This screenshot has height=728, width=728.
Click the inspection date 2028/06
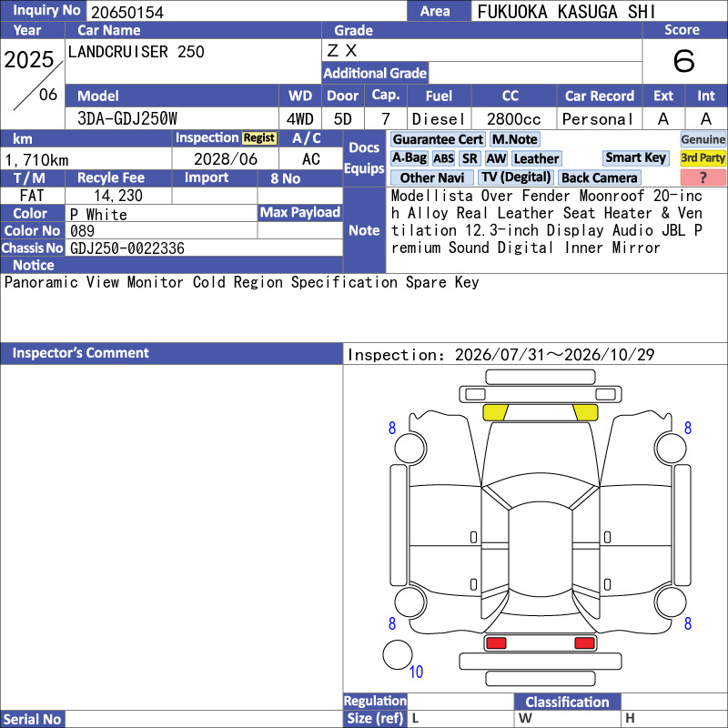226,159
